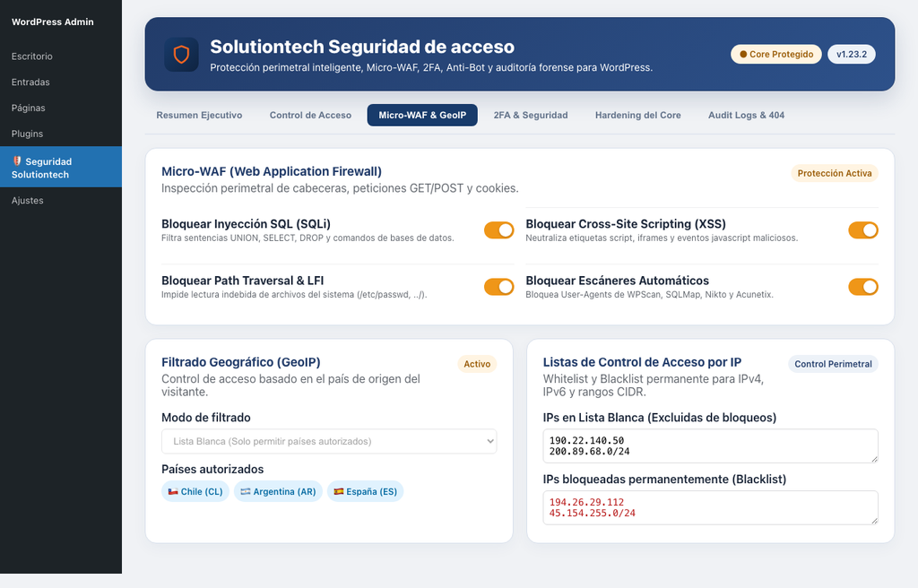This screenshot has height=588, width=918.
Task: Click the WordPress Admin title
Action: click(53, 22)
